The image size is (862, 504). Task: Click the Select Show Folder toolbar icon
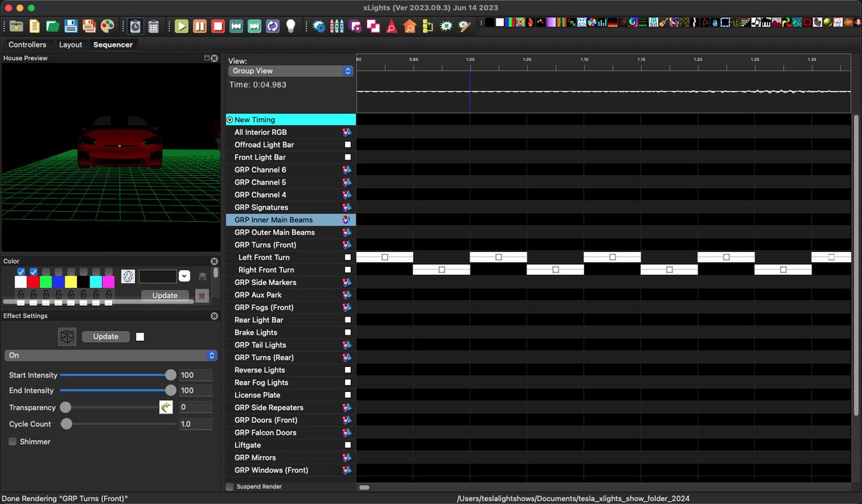pos(16,26)
